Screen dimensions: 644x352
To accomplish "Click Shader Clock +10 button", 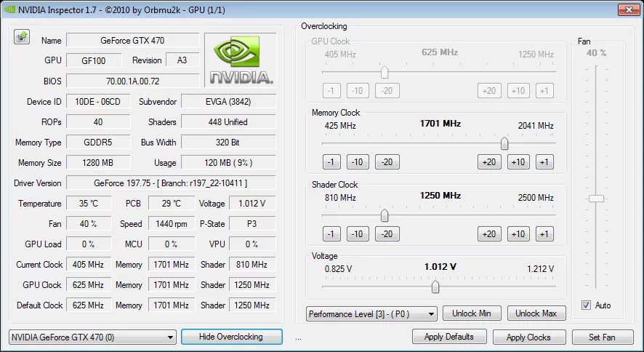I will 518,234.
